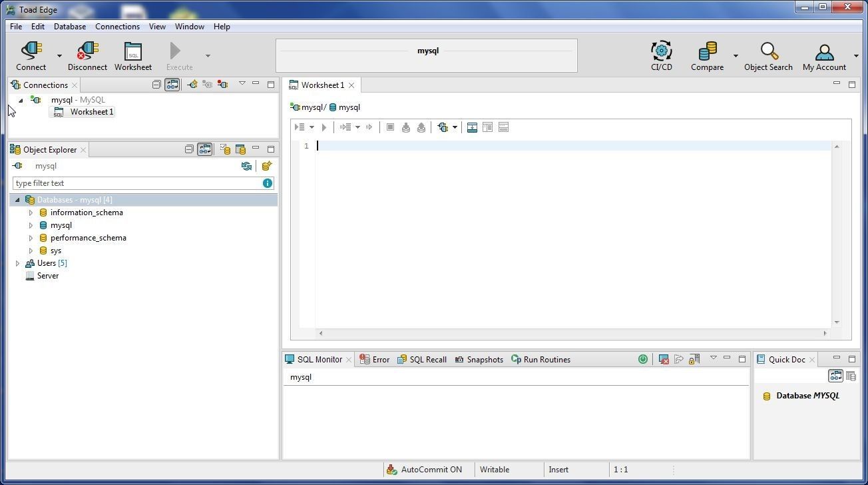
Task: Toggle scroll lock in SQL Monitor
Action: point(694,359)
